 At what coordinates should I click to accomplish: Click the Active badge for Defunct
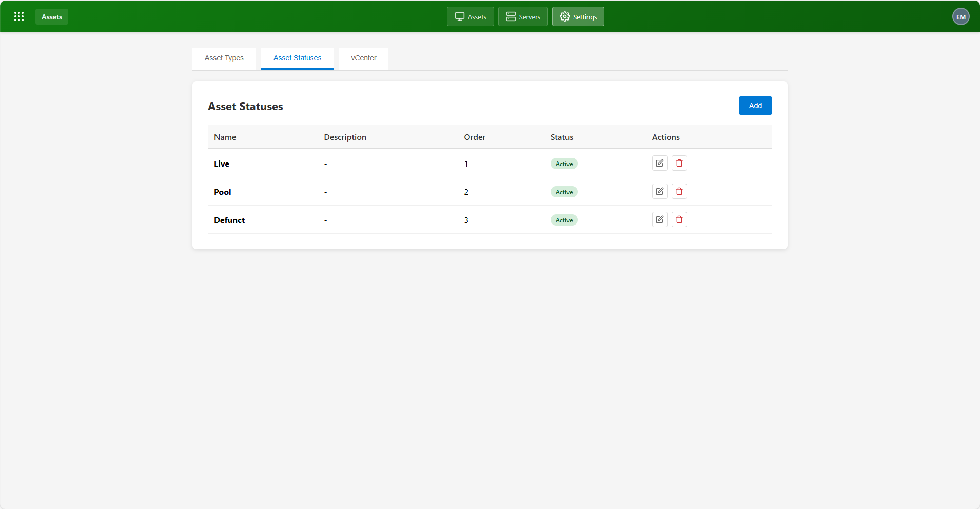tap(564, 220)
